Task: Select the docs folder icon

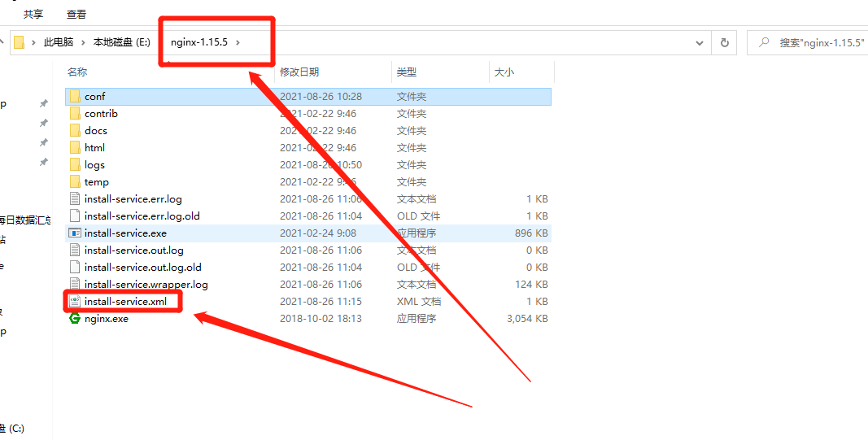Action: 76,131
